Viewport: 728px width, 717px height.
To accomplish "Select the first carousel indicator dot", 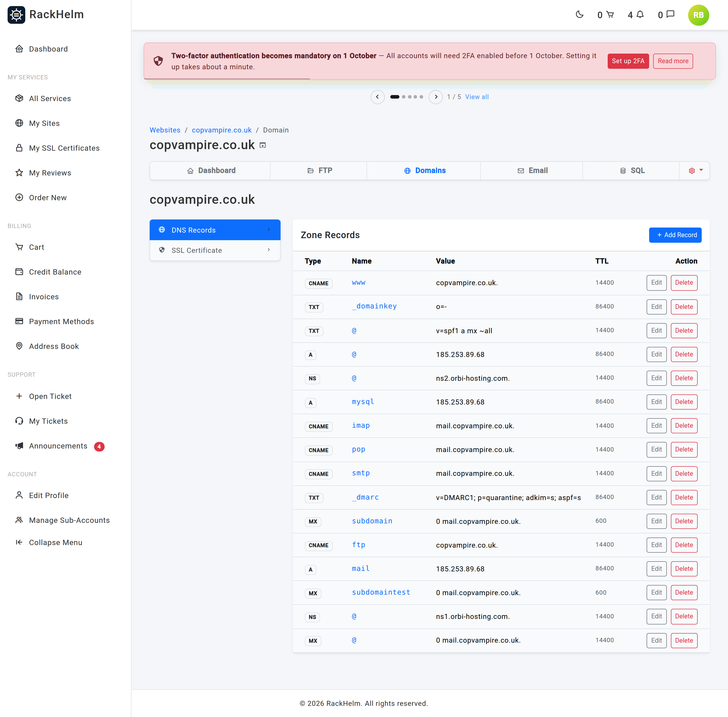I will 395,97.
